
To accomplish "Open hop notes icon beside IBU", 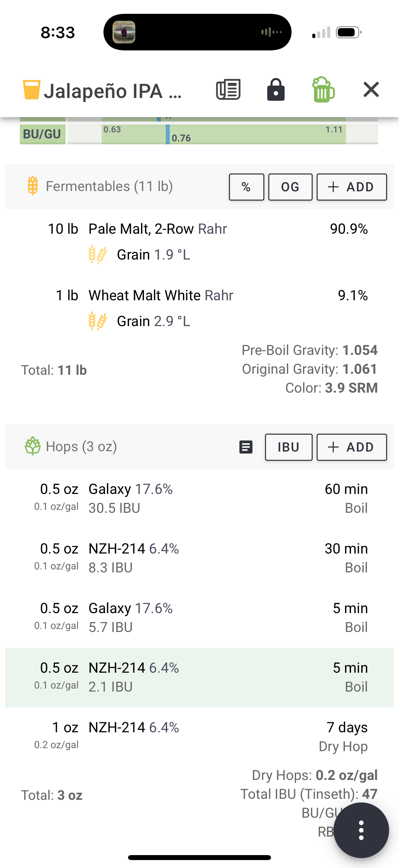I will pyautogui.click(x=246, y=447).
